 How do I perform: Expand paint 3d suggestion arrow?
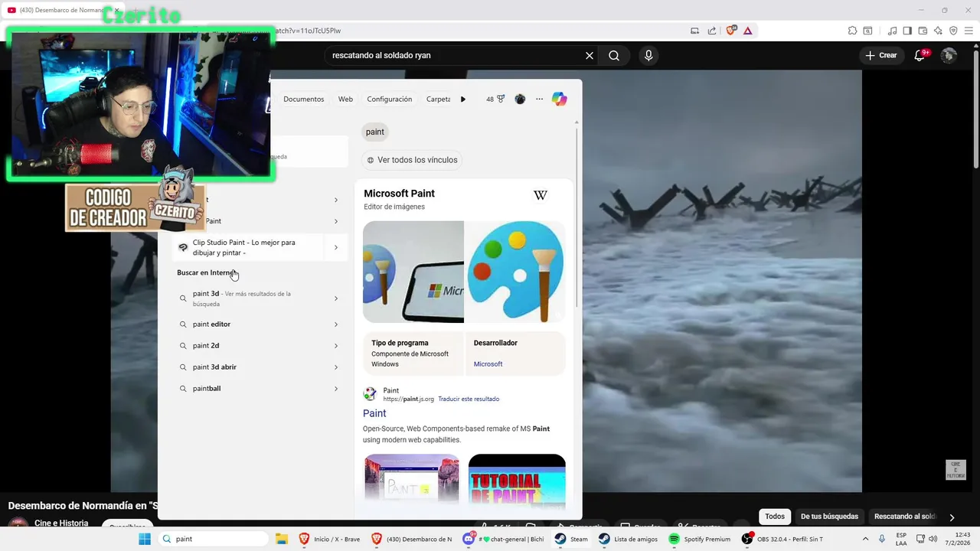click(335, 298)
